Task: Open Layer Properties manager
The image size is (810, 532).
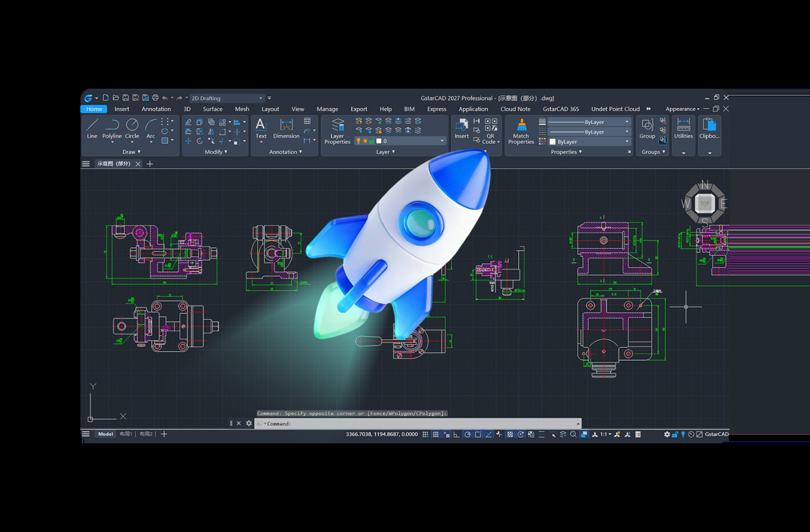Action: point(337,131)
